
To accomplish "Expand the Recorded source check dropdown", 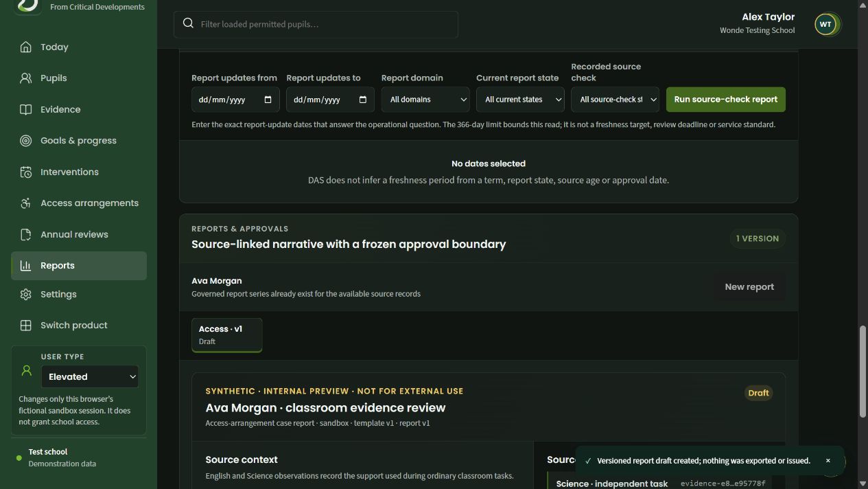I will tap(615, 100).
